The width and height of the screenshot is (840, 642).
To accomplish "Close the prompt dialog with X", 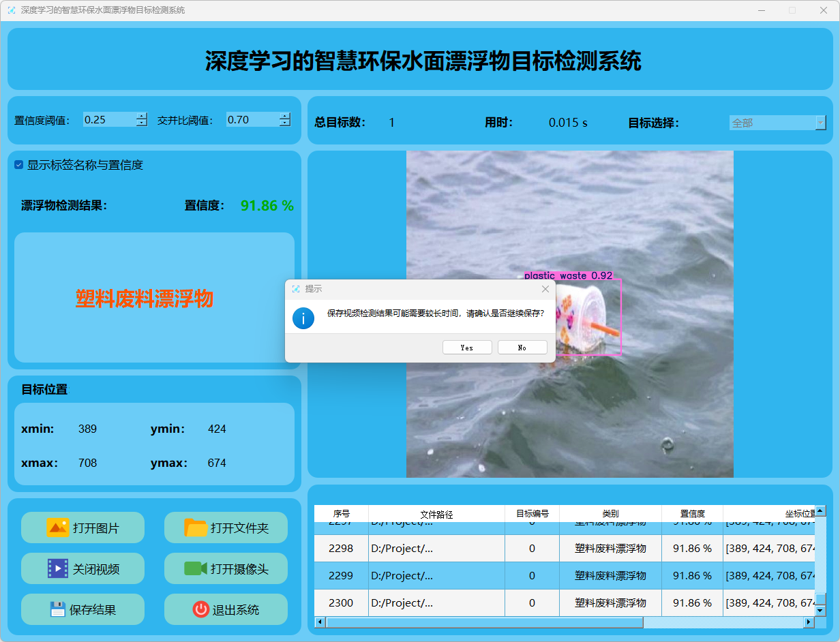I will 545,289.
